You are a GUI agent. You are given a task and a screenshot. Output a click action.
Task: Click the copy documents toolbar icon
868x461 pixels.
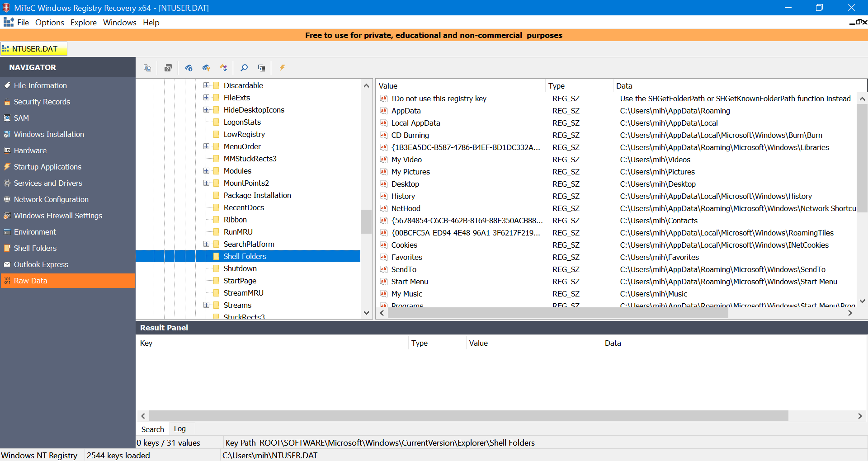click(x=147, y=68)
